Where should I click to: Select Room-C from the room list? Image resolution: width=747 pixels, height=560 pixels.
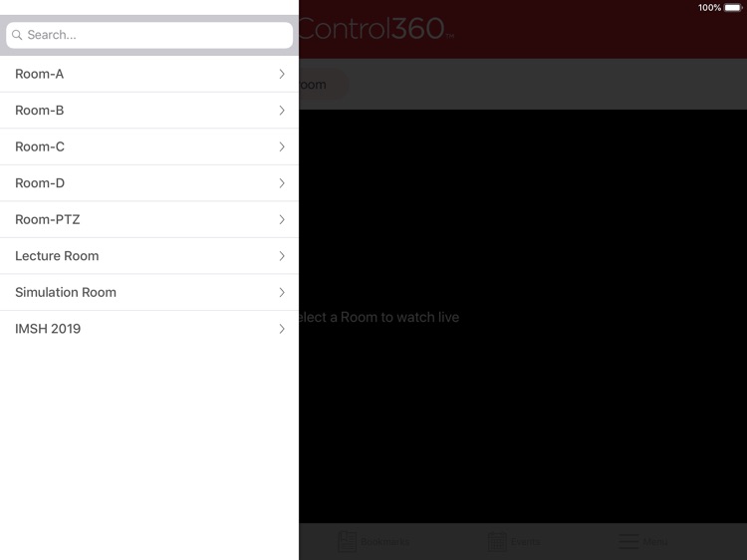[149, 146]
